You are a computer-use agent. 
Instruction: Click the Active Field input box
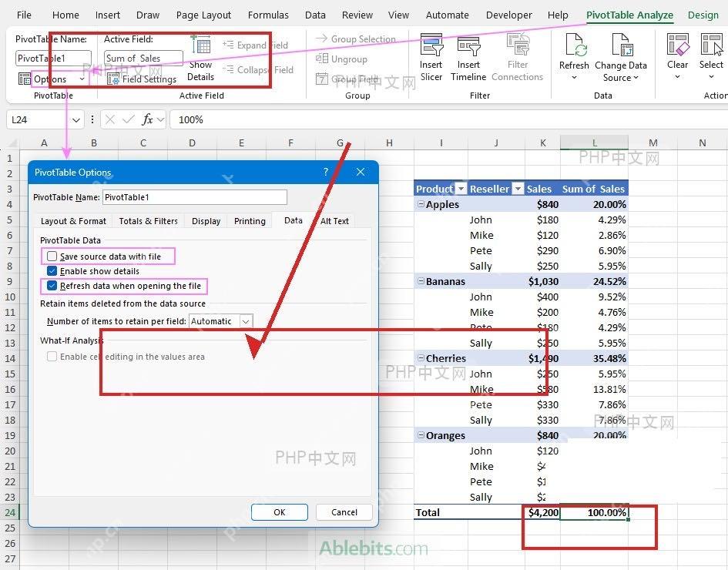point(143,58)
